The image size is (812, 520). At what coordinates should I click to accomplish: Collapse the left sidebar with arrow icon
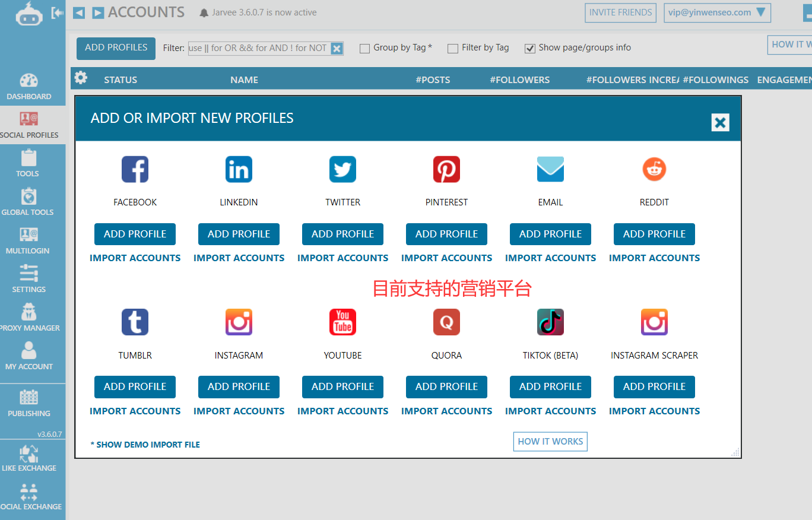coord(57,12)
